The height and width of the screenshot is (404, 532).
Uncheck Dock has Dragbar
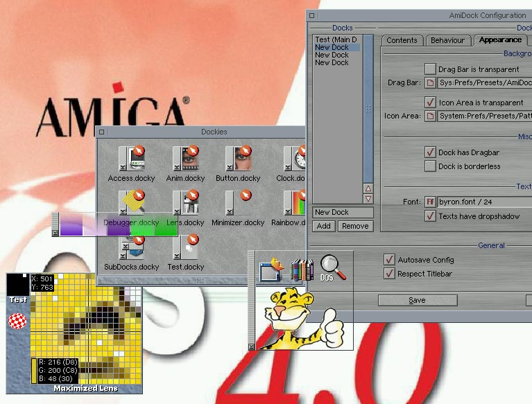(430, 152)
